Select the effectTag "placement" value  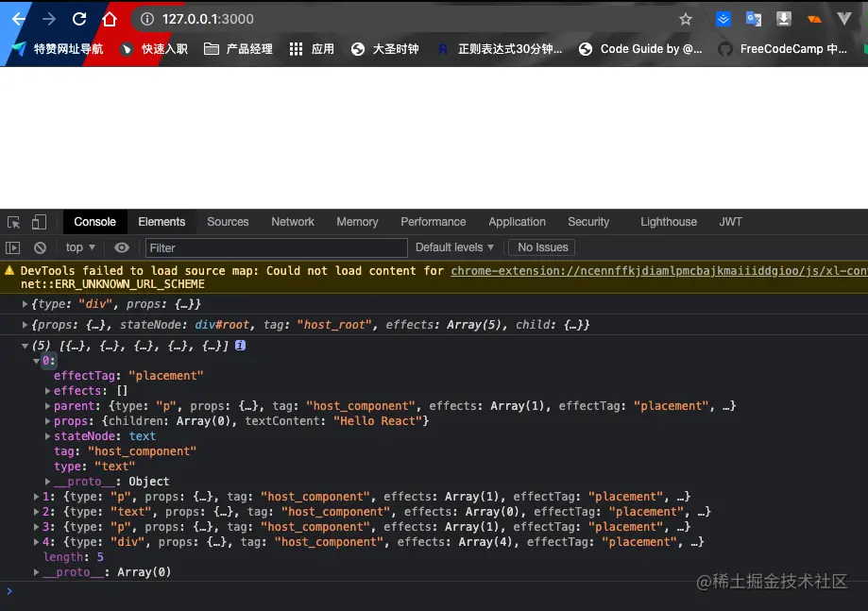tap(166, 376)
